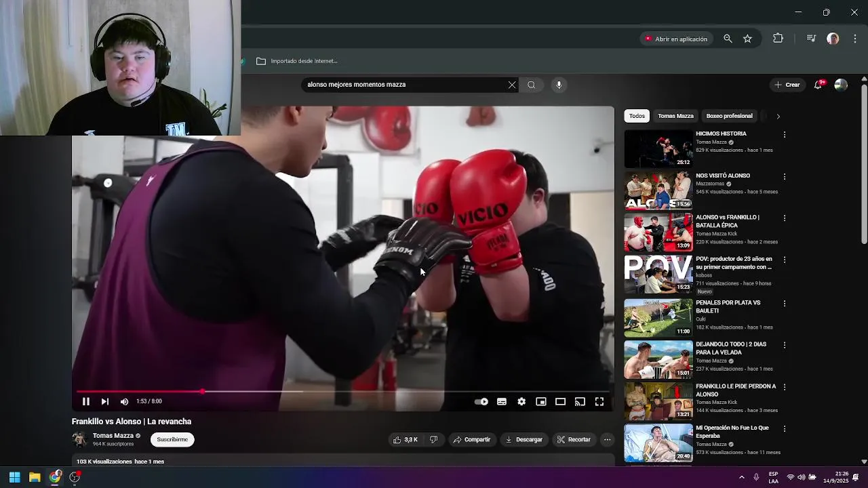Select the Todos filter chip
868x488 pixels.
[637, 116]
